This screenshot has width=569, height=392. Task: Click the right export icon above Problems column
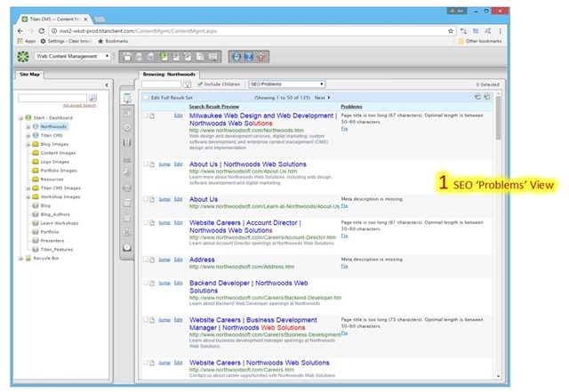click(486, 97)
